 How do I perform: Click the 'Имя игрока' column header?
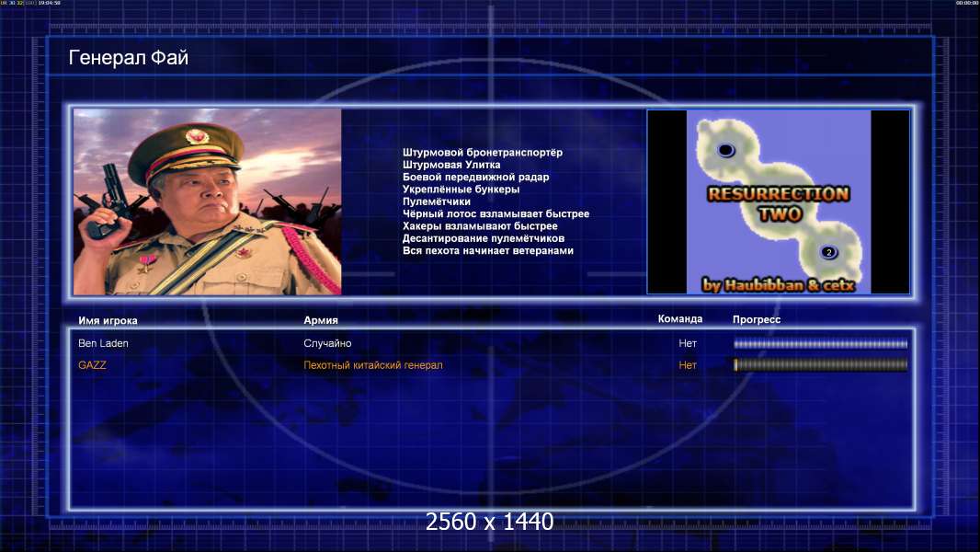point(108,320)
